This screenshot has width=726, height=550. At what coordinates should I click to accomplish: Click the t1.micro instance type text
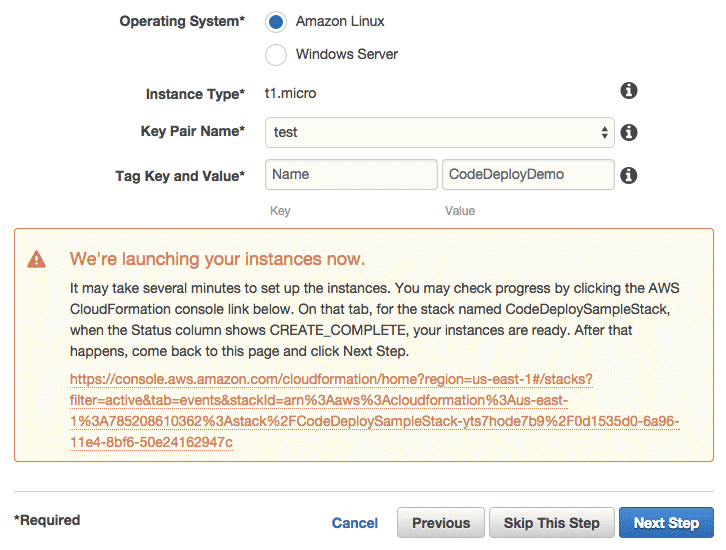(x=290, y=93)
